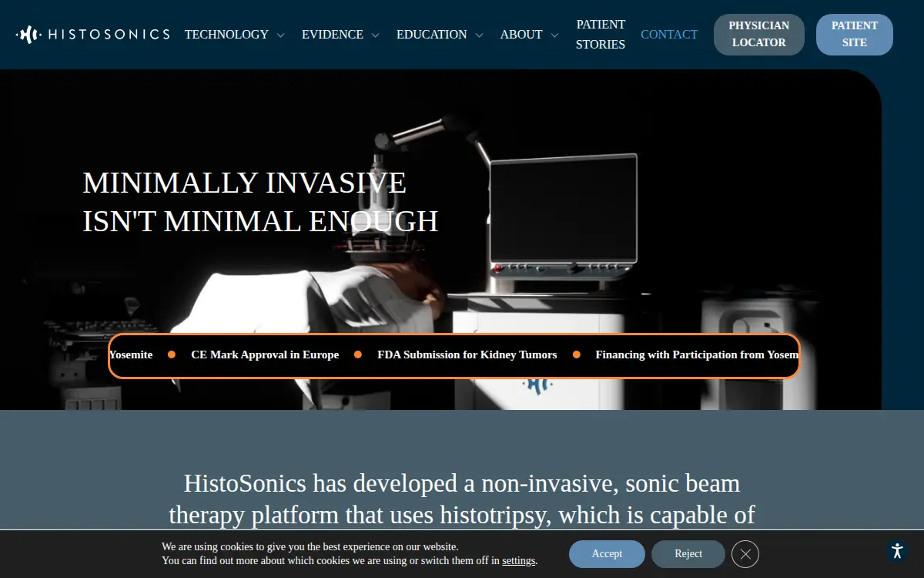The image size is (924, 578).
Task: Expand the Evidence menu chevron
Action: (x=375, y=35)
